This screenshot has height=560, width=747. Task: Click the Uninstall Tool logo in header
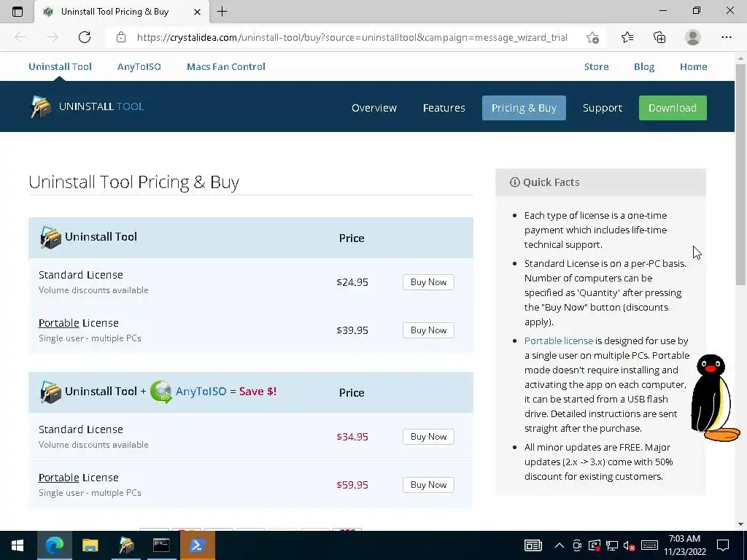tap(87, 106)
